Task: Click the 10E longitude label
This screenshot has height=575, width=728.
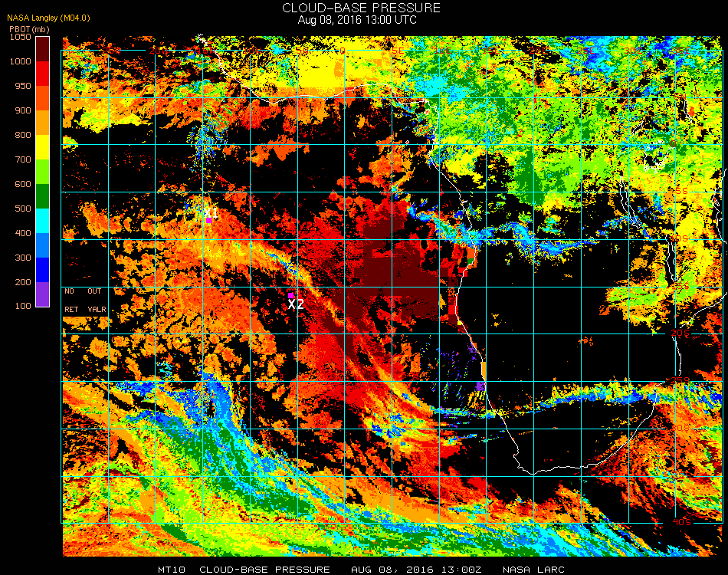Action: click(444, 51)
